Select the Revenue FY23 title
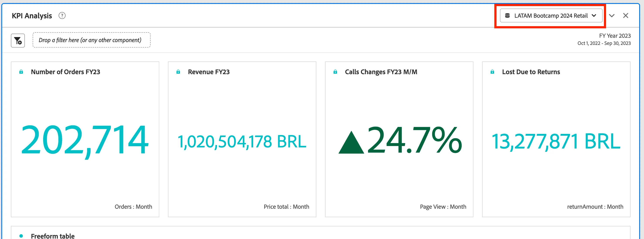 pyautogui.click(x=209, y=72)
